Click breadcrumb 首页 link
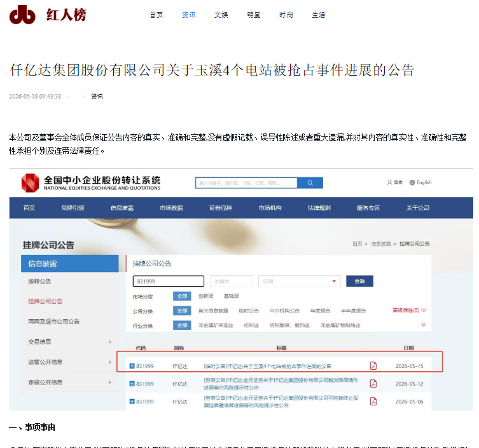479x448 pixels. 357,244
